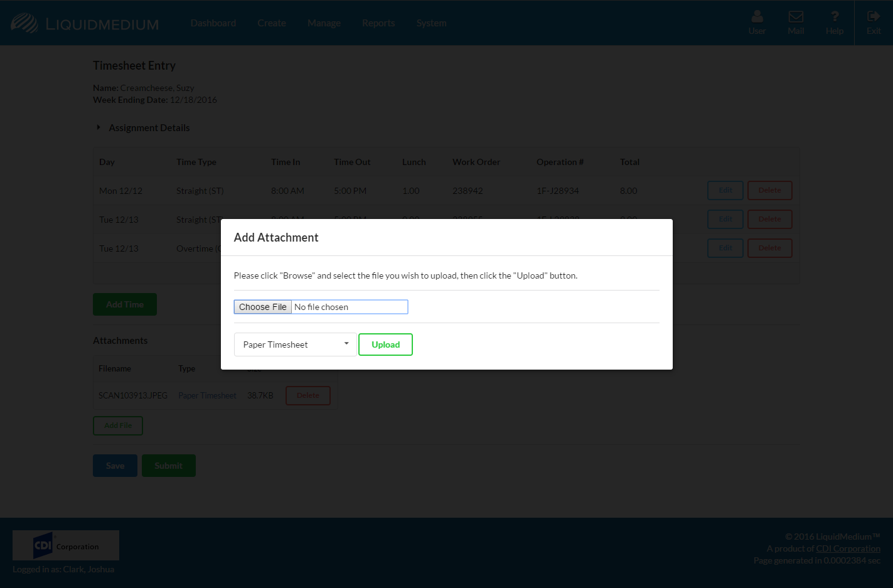Click the Choose File button
893x588 pixels.
click(x=263, y=307)
